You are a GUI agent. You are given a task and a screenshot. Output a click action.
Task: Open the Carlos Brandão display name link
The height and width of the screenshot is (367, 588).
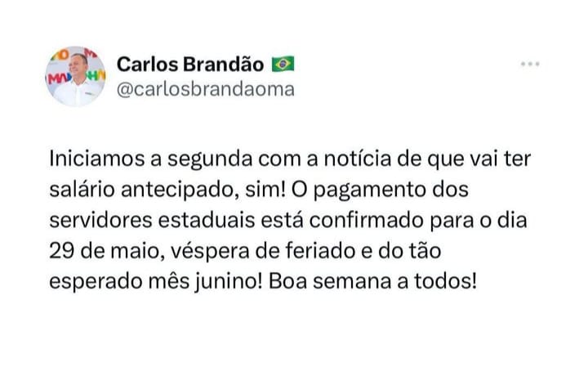click(190, 65)
